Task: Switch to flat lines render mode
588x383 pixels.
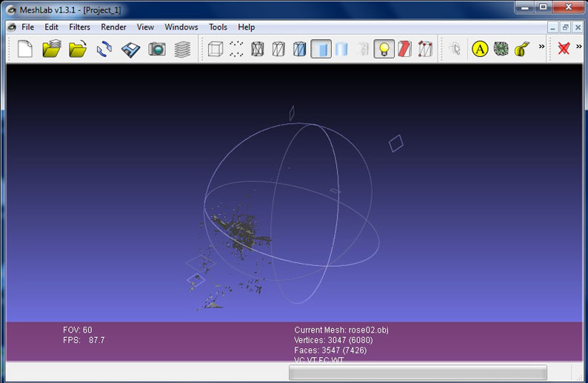Action: pyautogui.click(x=299, y=49)
